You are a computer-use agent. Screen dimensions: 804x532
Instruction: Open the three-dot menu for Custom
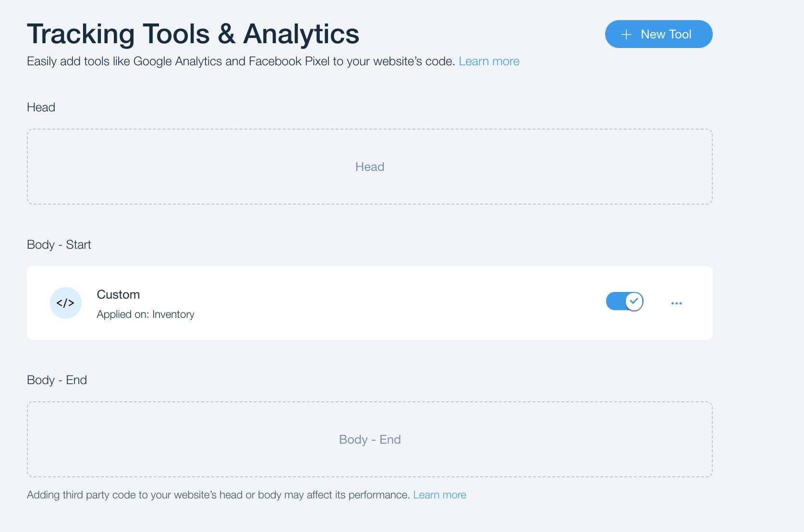(676, 303)
